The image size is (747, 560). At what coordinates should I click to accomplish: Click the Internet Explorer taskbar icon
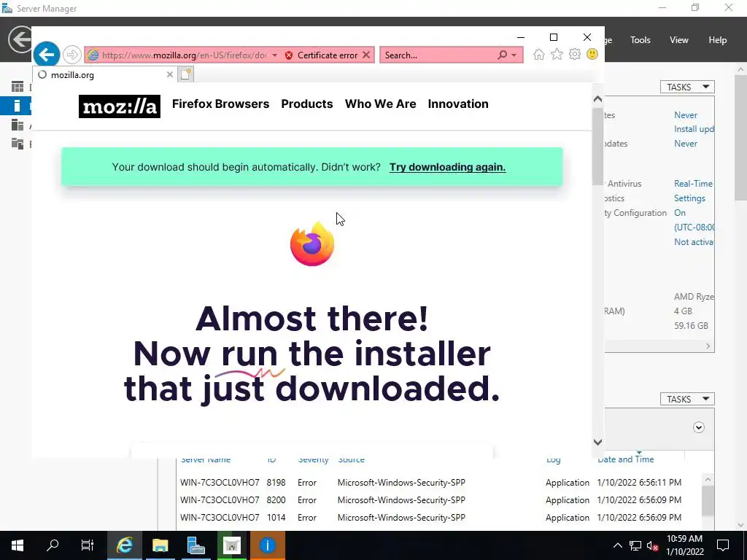pyautogui.click(x=124, y=545)
